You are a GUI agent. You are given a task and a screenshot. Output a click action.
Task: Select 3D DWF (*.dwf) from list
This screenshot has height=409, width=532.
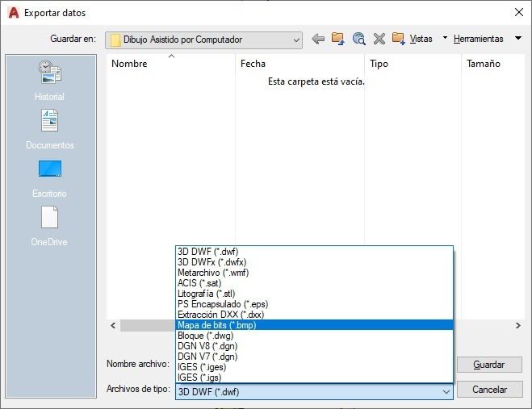314,252
